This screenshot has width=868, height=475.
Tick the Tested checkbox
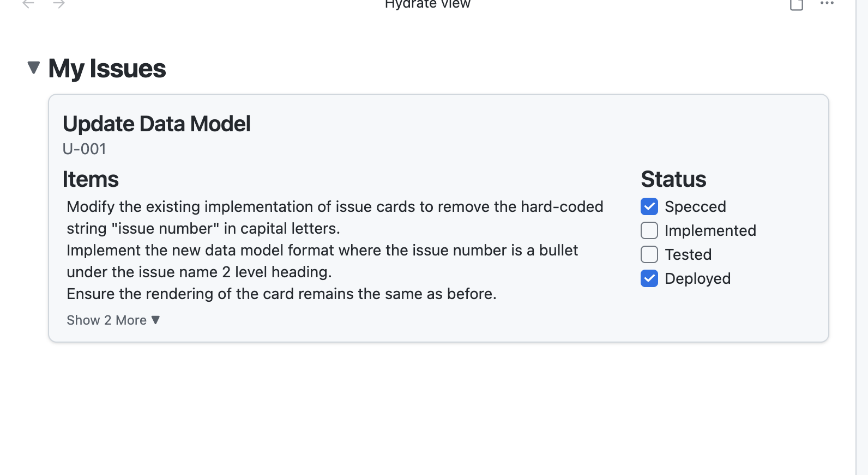(x=649, y=254)
